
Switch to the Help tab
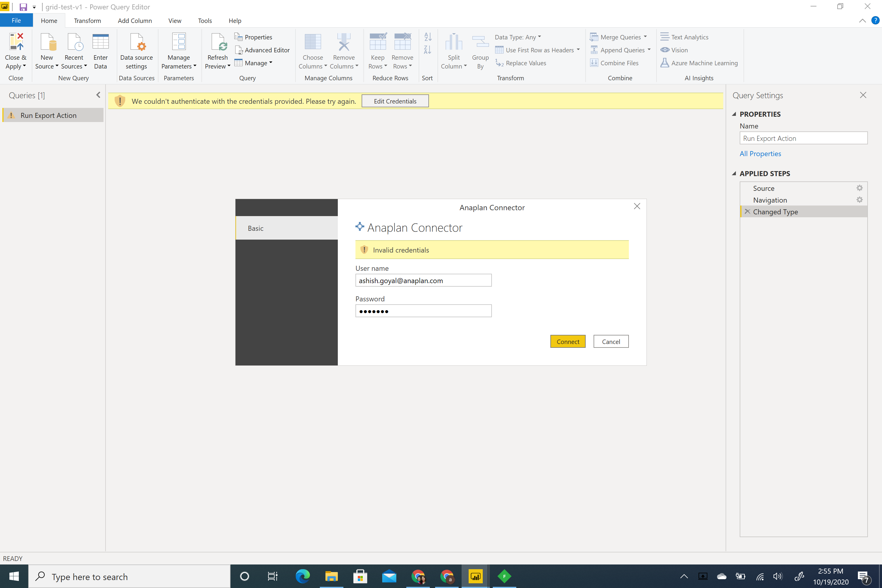click(235, 21)
